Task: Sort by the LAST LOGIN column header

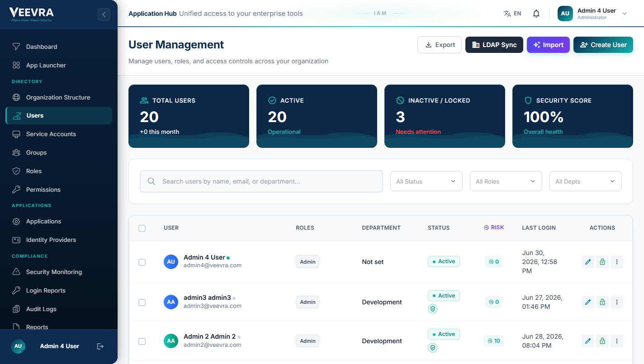Action: pos(539,228)
